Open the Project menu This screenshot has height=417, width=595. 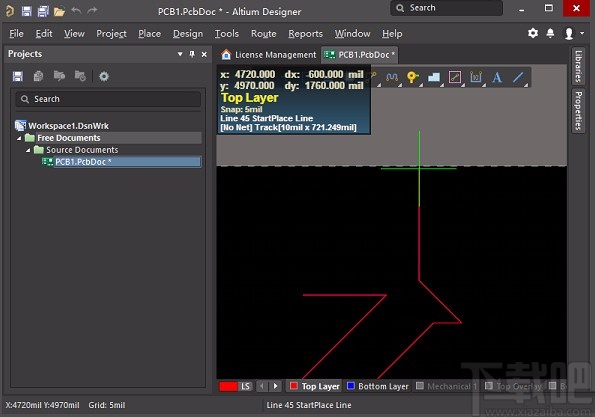pyautogui.click(x=111, y=34)
